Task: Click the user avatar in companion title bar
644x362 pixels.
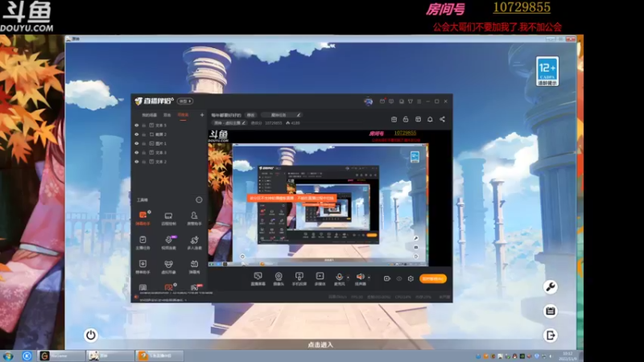Action: click(369, 101)
